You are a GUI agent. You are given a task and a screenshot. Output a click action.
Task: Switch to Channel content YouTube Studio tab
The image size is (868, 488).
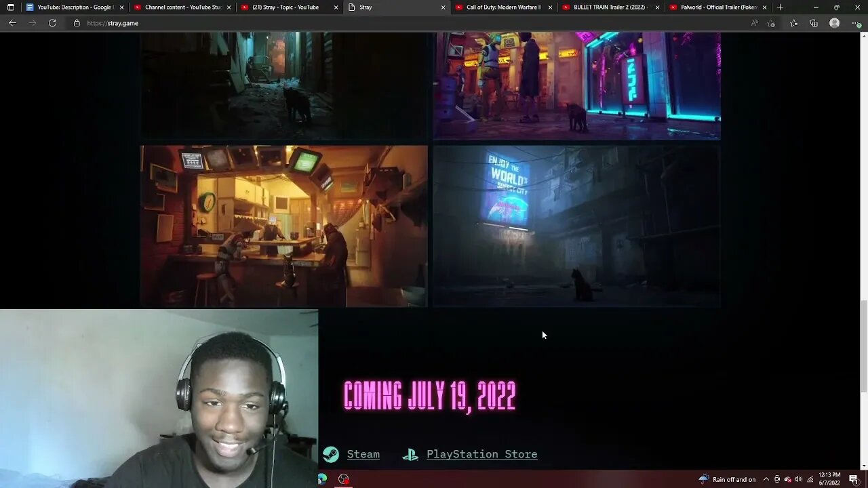coord(182,7)
